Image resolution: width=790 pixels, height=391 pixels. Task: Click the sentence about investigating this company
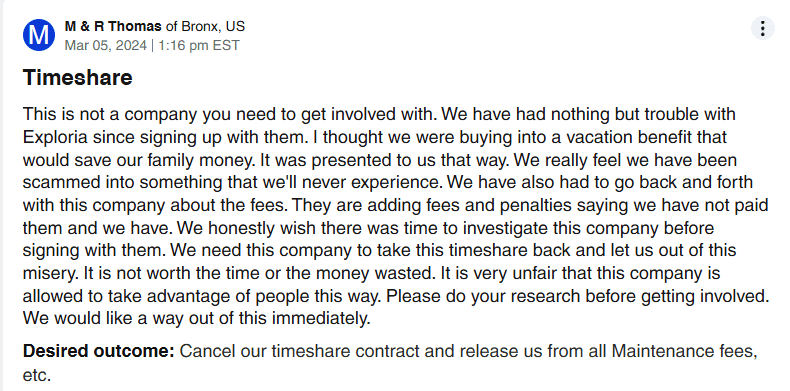tap(445, 228)
